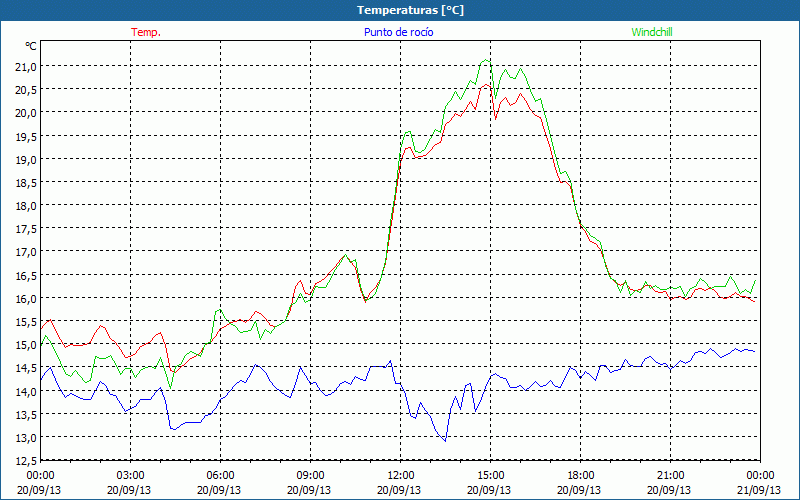Click the "20,0" y-axis value
Viewport: 800px width, 500px height.
pyautogui.click(x=27, y=113)
